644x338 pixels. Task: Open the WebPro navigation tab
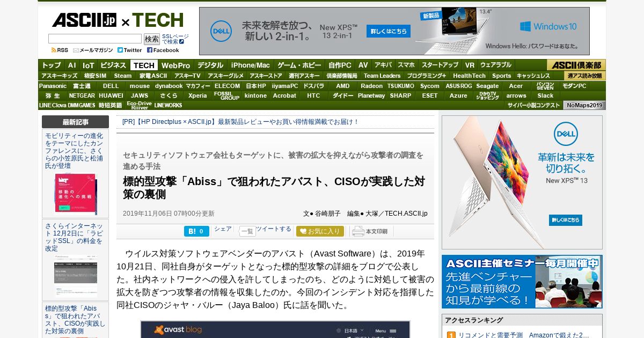click(175, 65)
